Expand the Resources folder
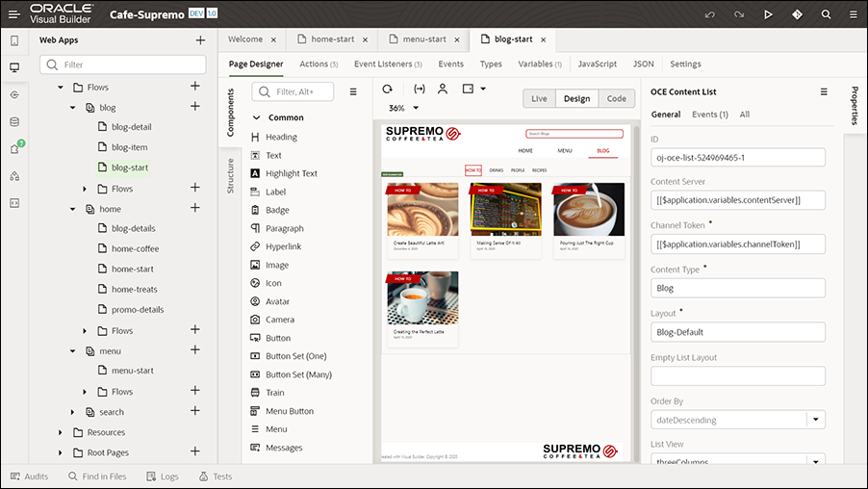Screen dimensions: 868x489 click(x=61, y=432)
